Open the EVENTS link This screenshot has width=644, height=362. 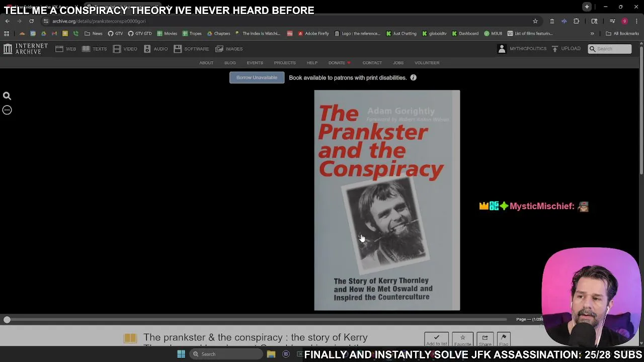[255, 63]
